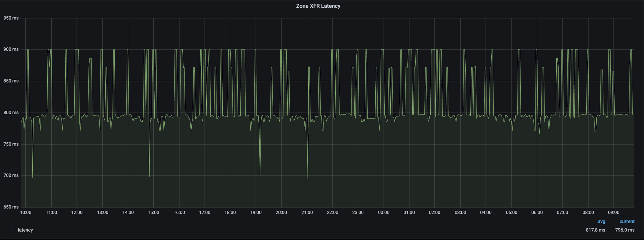This screenshot has height=240, width=644.
Task: Click the low latency dip just after 10:00
Action: coord(33,177)
